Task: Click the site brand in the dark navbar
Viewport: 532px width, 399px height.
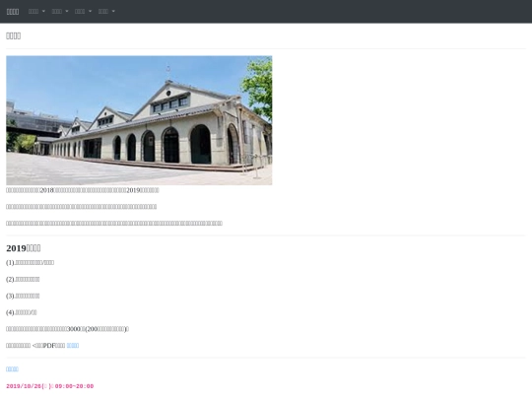Action: coord(13,12)
